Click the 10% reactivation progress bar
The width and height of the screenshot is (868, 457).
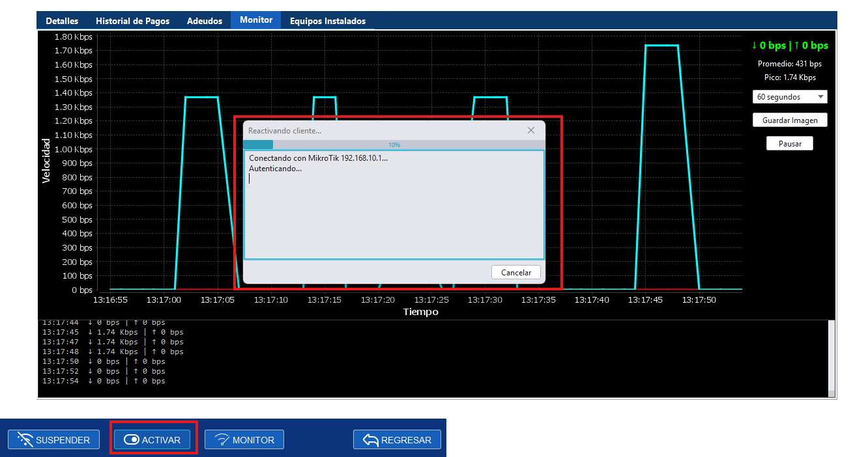[x=394, y=145]
